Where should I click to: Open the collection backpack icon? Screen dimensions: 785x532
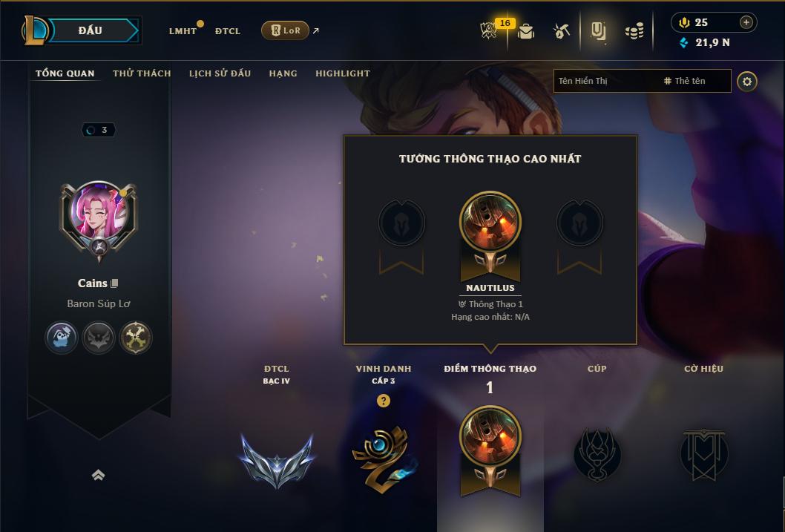click(525, 31)
